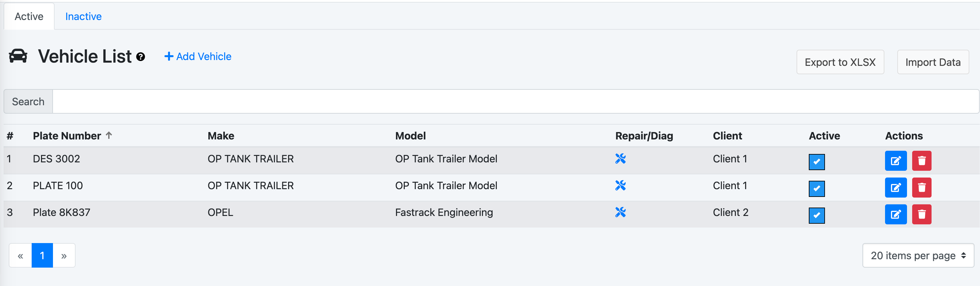Click the Fastrack Engineering model cell
This screenshot has width=980, height=286.
[444, 212]
